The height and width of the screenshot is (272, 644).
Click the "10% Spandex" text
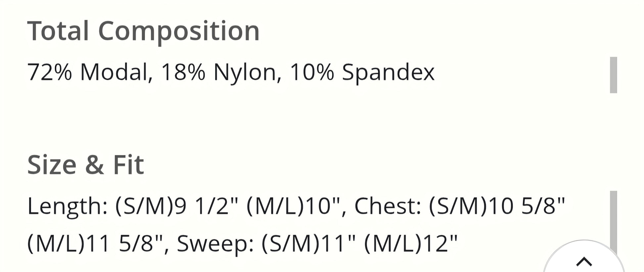[362, 72]
